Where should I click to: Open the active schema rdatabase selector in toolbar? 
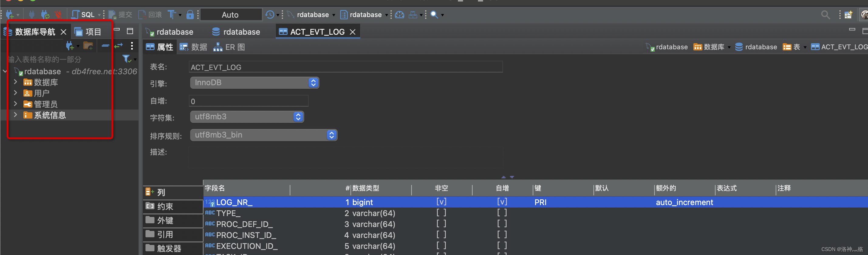(x=364, y=15)
